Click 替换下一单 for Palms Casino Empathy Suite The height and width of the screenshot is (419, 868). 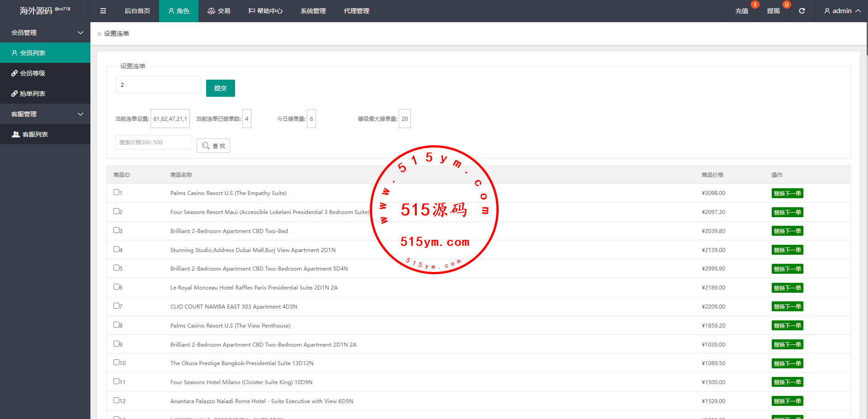click(x=787, y=194)
